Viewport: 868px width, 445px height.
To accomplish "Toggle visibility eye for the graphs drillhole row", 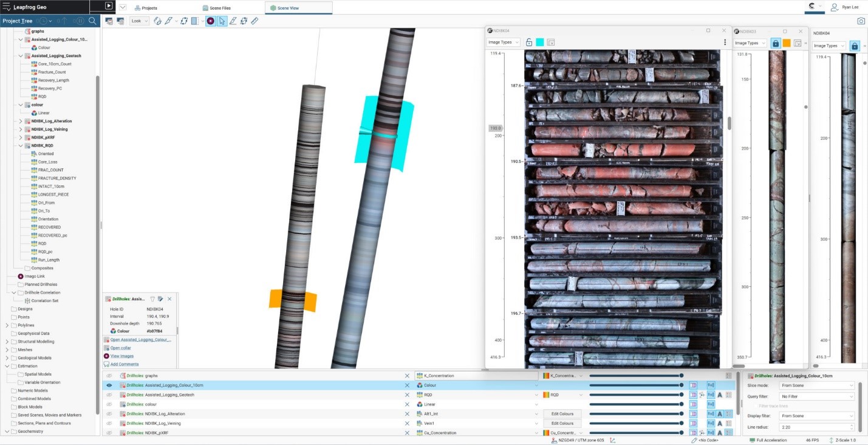I will click(109, 376).
